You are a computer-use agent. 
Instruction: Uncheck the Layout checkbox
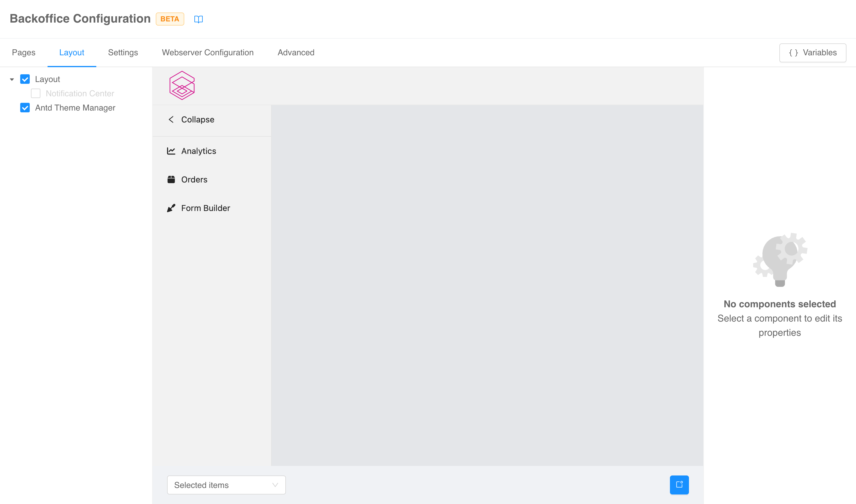pyautogui.click(x=25, y=79)
